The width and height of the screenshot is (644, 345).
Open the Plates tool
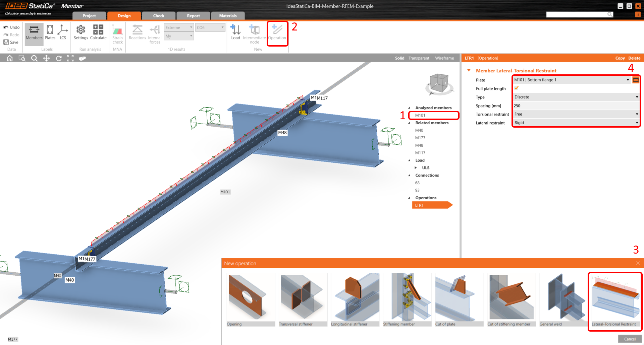(50, 32)
